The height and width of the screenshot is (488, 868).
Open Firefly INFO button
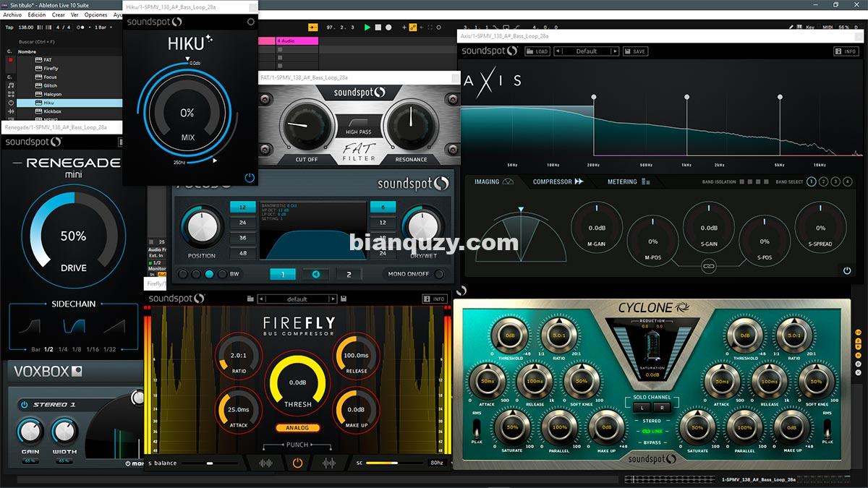point(435,299)
